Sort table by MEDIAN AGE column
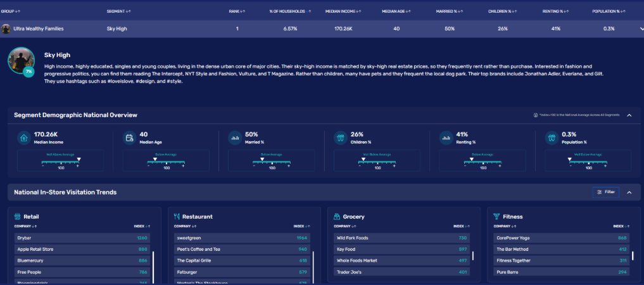Image resolution: width=644 pixels, height=285 pixels. coord(396,11)
